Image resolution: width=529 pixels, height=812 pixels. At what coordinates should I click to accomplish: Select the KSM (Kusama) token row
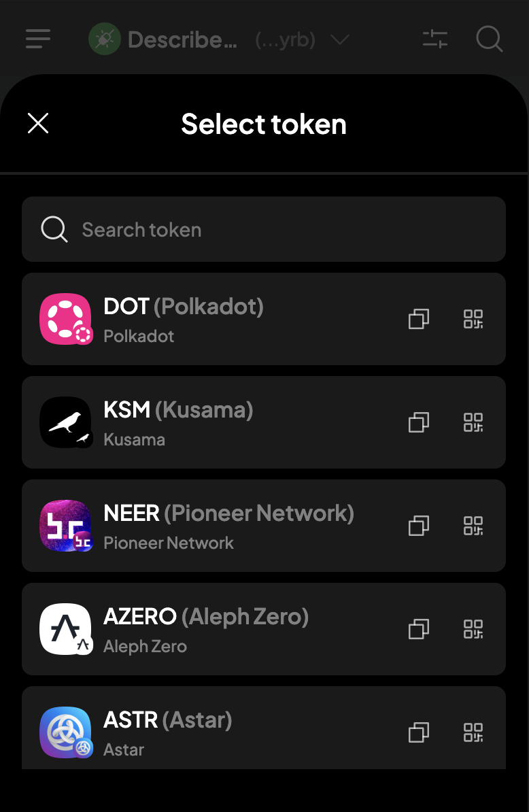[x=263, y=422]
